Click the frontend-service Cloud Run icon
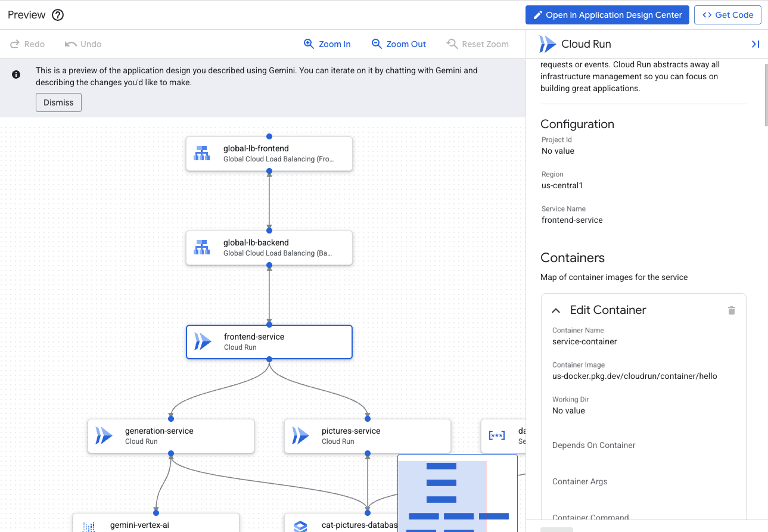768x532 pixels. pyautogui.click(x=203, y=342)
